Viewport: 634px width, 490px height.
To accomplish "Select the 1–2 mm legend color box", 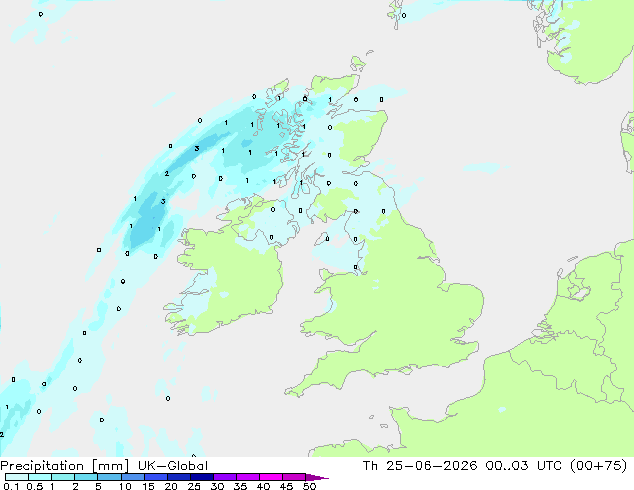I will pyautogui.click(x=63, y=477).
